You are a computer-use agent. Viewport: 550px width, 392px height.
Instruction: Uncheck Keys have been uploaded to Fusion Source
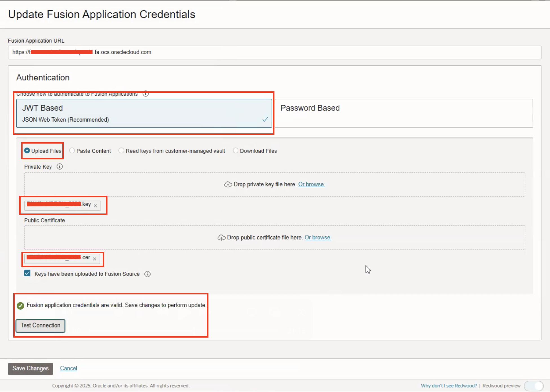pos(27,273)
